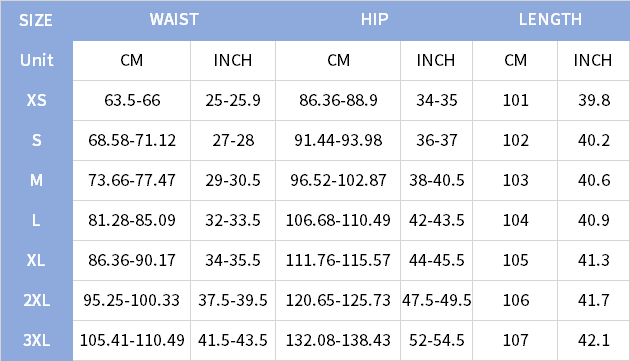630x361 pixels.
Task: Click length inch cell 39.8
Action: click(x=594, y=100)
